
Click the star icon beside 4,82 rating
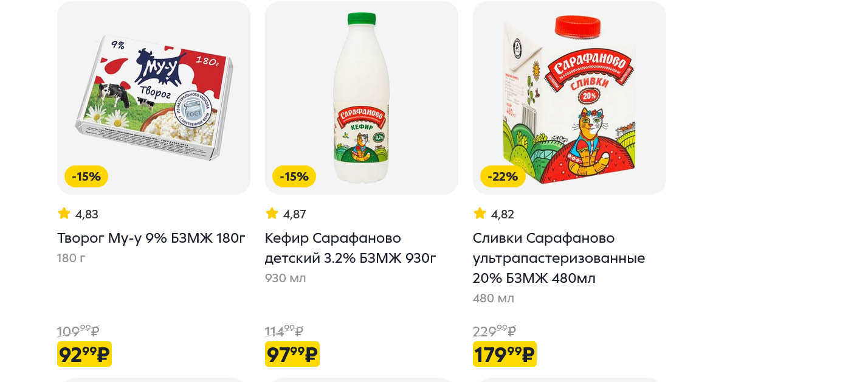tap(480, 214)
